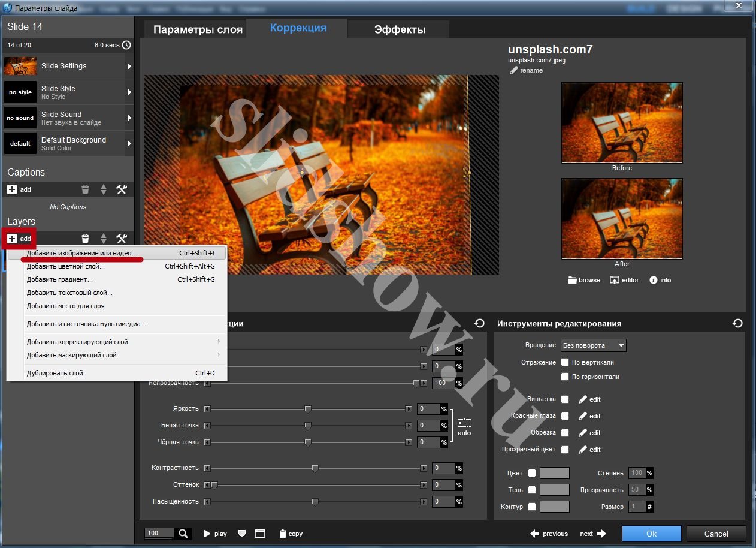Click the info icon
The image size is (756, 548).
654,280
